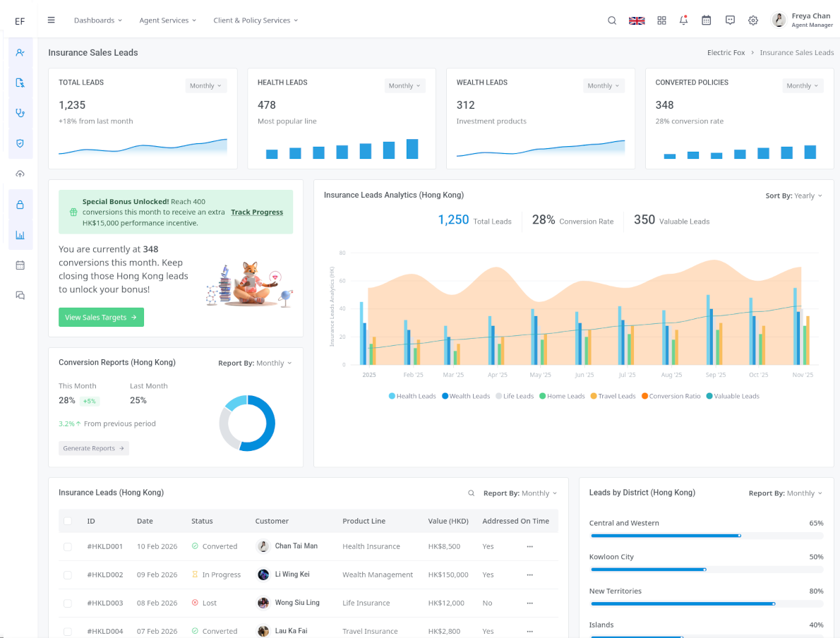Click Freya Chan profile avatar
Viewport: 840px width, 638px height.
click(x=779, y=20)
